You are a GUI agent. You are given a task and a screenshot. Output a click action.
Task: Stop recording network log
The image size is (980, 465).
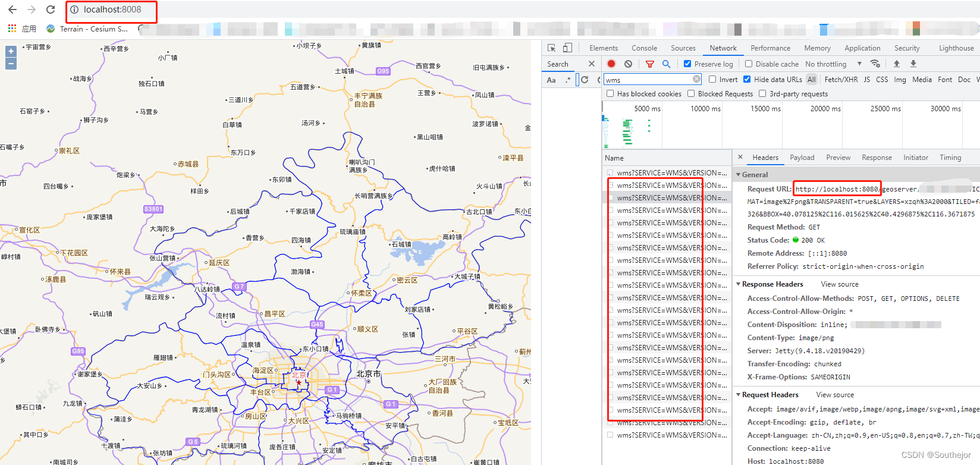pyautogui.click(x=611, y=64)
